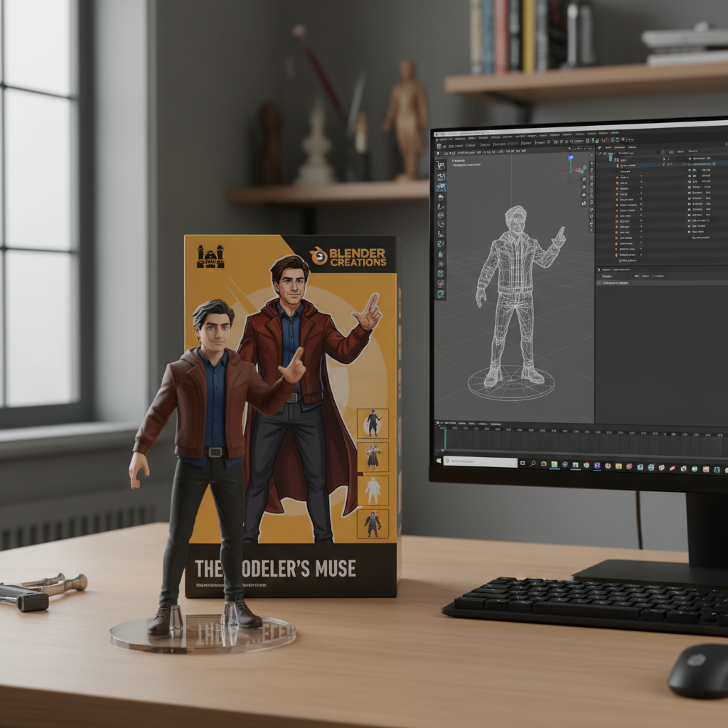The width and height of the screenshot is (728, 728).
Task: Open the Windows Start menu
Action: 438,461
